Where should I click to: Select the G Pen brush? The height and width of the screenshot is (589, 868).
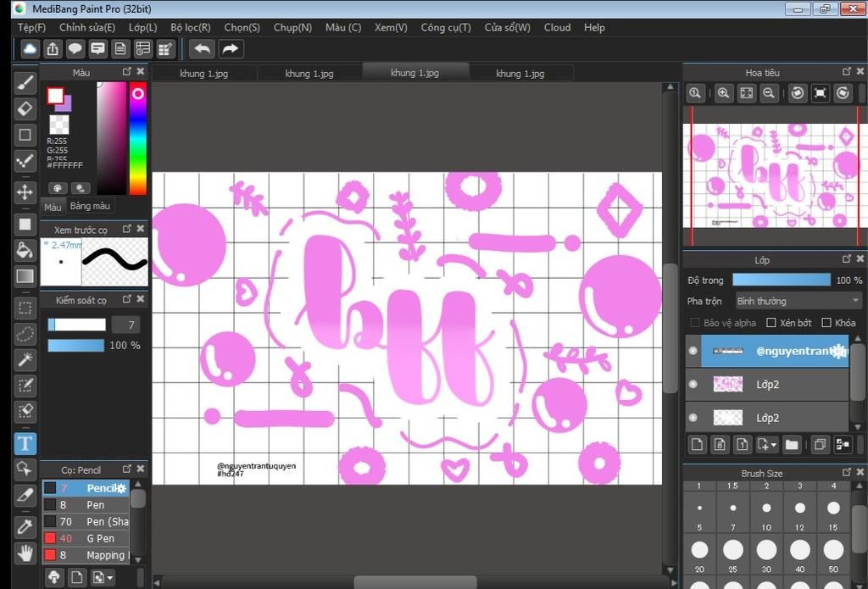[x=86, y=538]
